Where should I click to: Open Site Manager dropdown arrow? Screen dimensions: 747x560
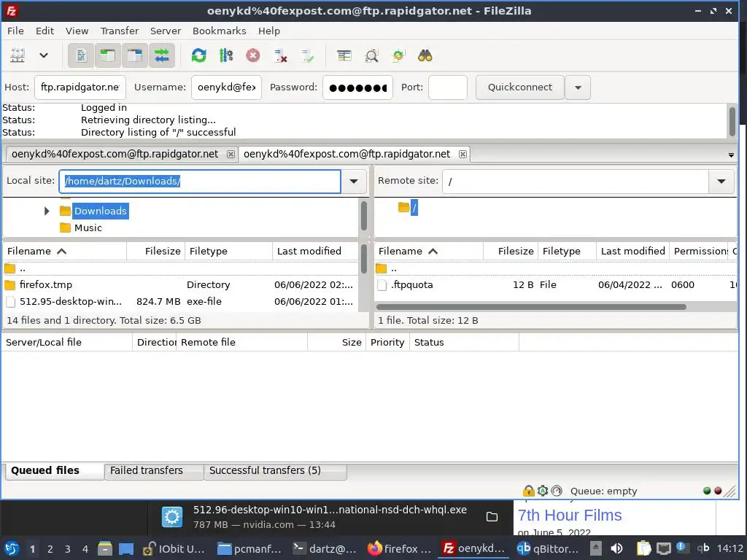click(43, 55)
